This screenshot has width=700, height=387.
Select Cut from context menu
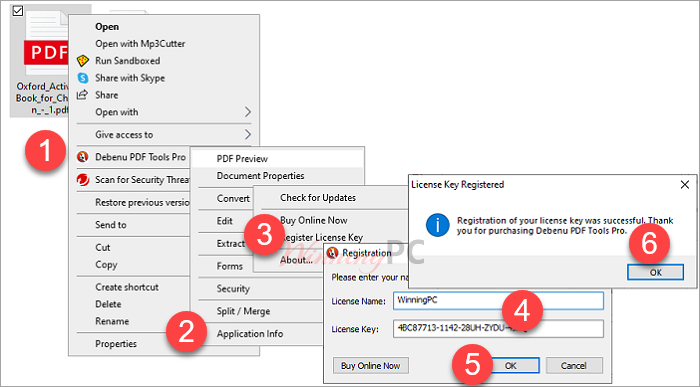pyautogui.click(x=103, y=247)
